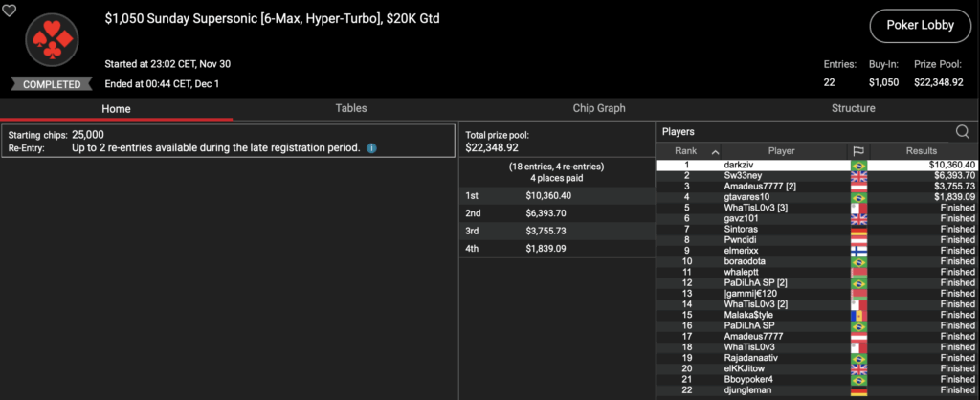Viewport: 980px width, 400px height.
Task: Click the flag column header icon
Action: [x=858, y=151]
